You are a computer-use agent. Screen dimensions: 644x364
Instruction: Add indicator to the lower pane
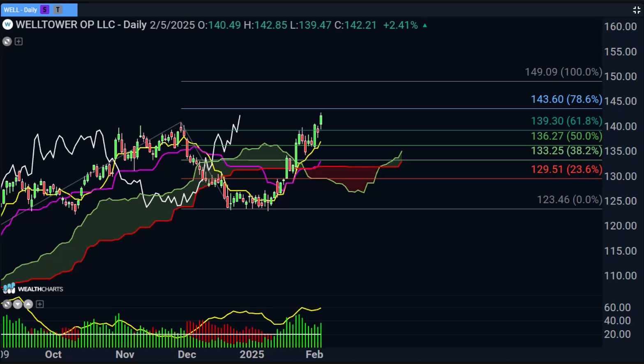tap(39, 304)
